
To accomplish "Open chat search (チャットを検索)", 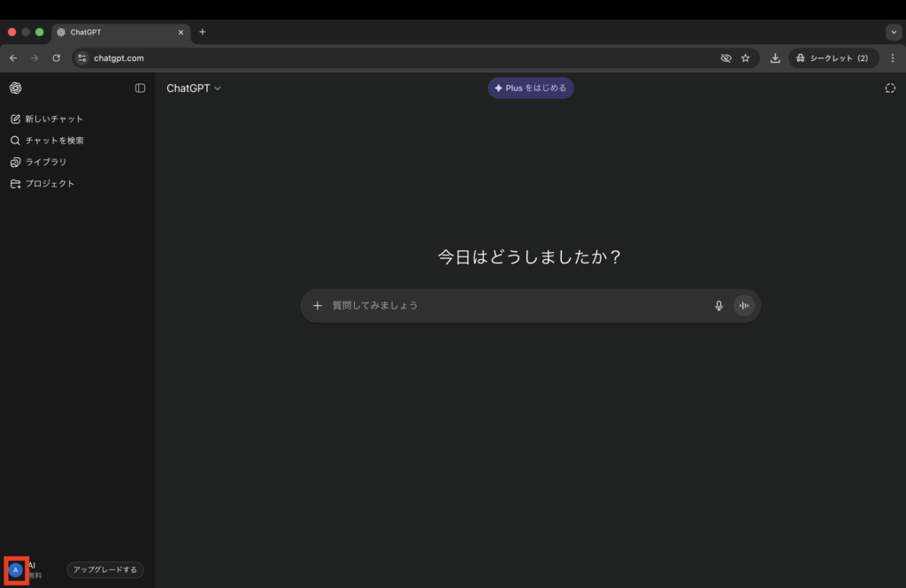I will [53, 141].
